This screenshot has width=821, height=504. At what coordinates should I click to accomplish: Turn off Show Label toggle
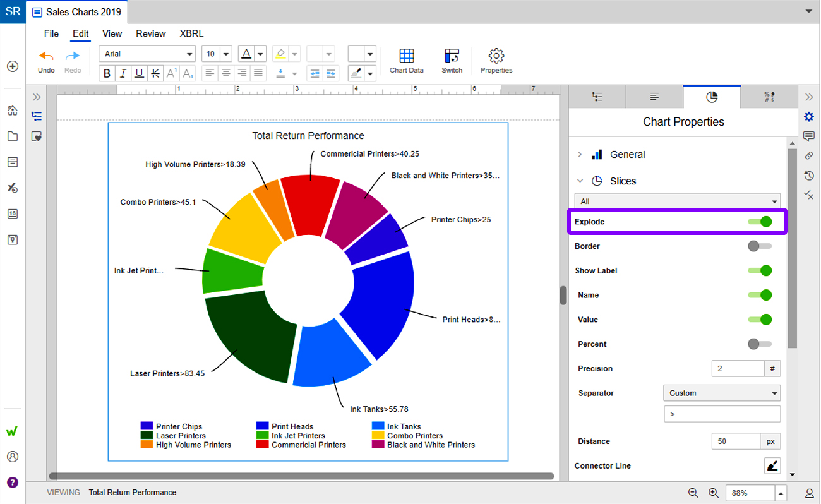760,271
